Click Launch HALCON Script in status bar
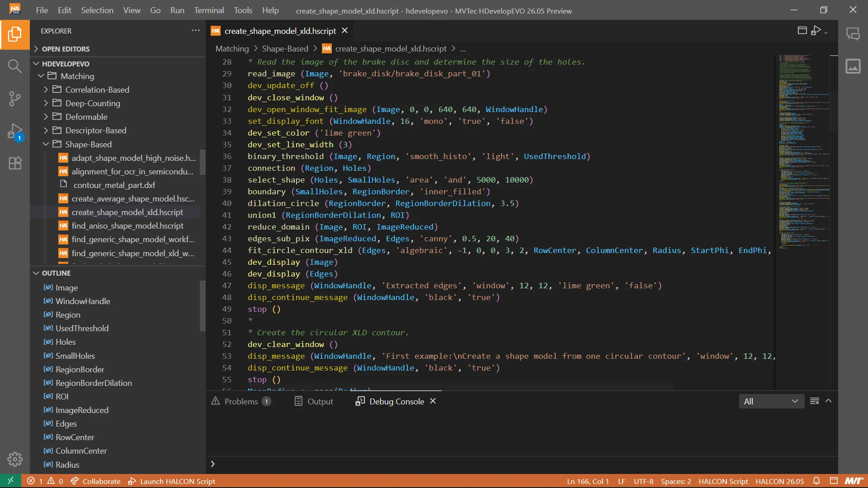 (172, 481)
